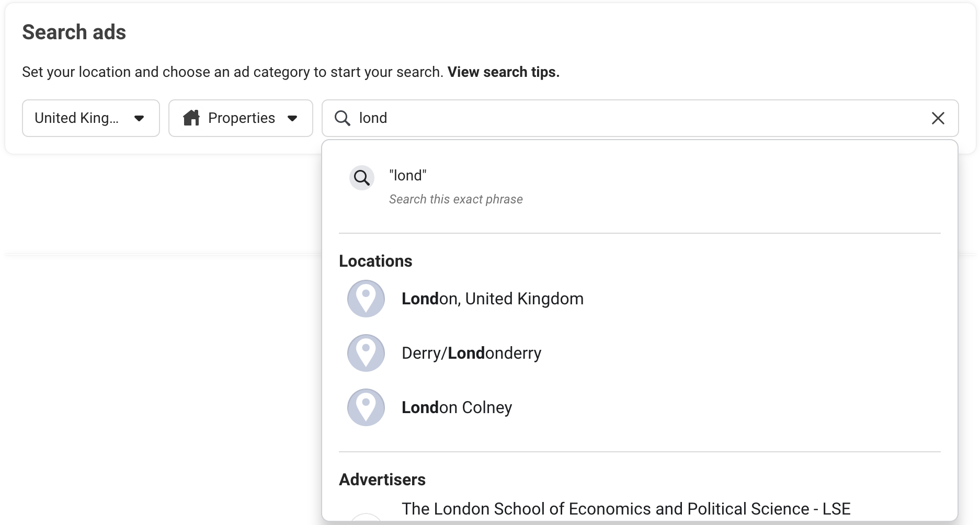
Task: Click the Advertisers section heading
Action: pos(382,480)
